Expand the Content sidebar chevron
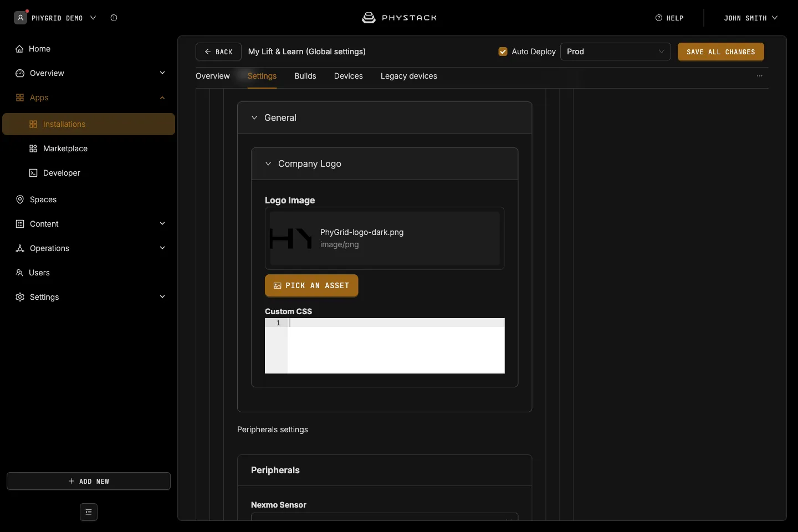Screen dimensions: 798x532 point(162,223)
